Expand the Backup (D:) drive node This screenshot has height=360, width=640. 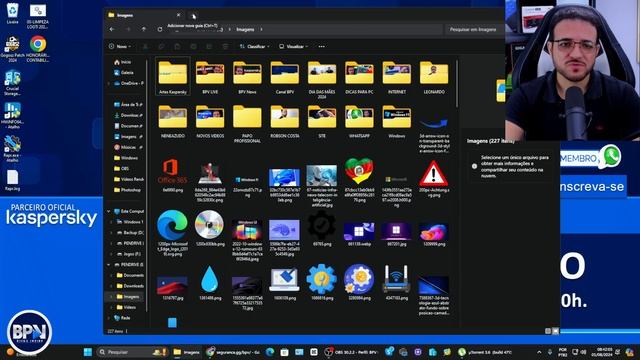[x=111, y=233]
